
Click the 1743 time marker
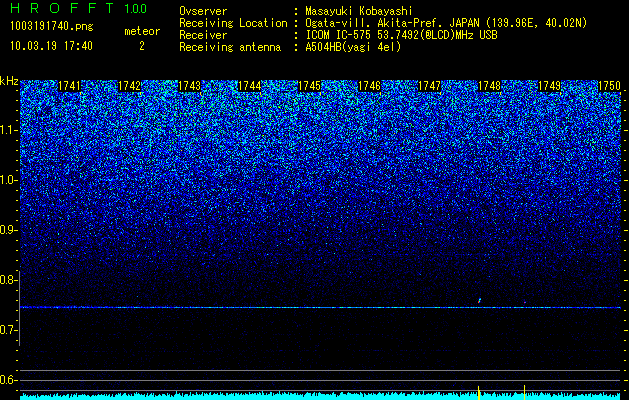click(x=189, y=86)
